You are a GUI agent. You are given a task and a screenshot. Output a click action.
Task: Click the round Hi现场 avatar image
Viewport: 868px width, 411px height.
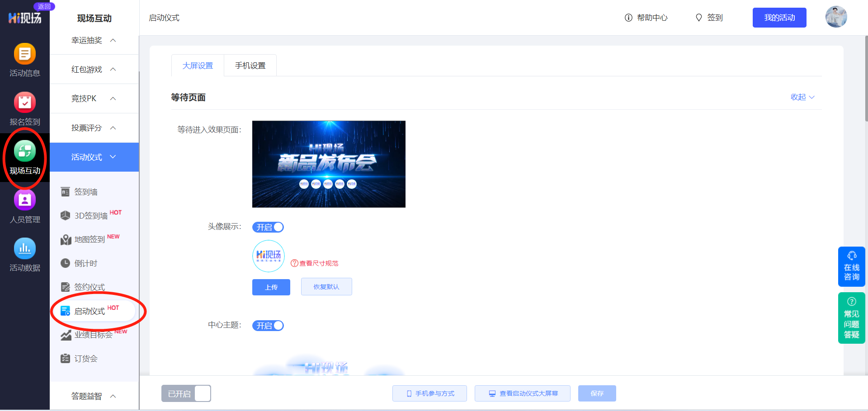(x=269, y=256)
